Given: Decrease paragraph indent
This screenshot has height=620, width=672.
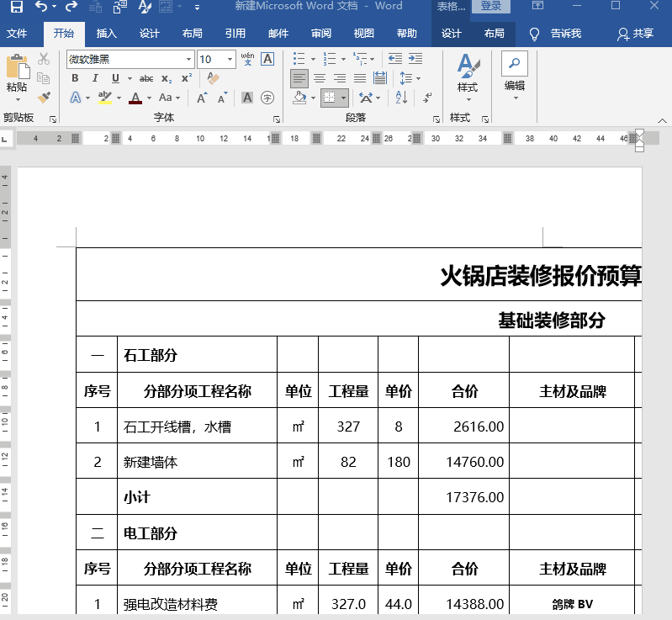Looking at the screenshot, I should click(394, 58).
